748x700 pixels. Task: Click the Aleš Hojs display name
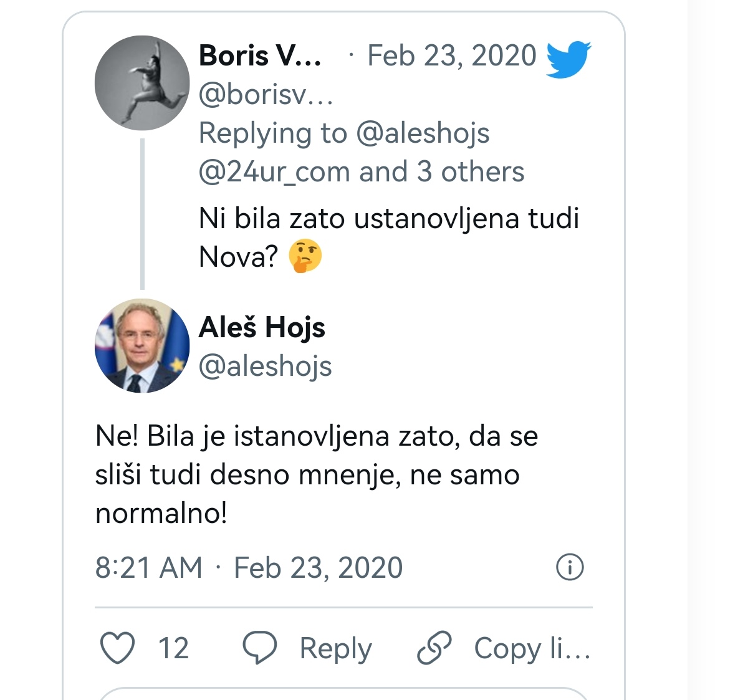pos(262,327)
